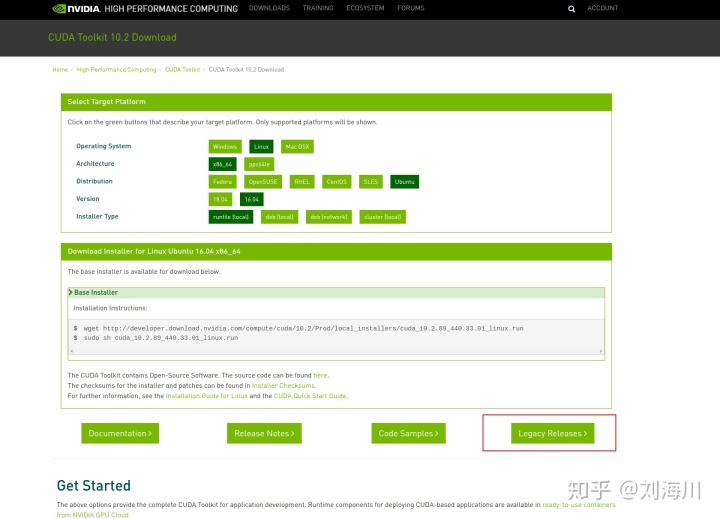Select Ubuntu distribution

click(404, 182)
